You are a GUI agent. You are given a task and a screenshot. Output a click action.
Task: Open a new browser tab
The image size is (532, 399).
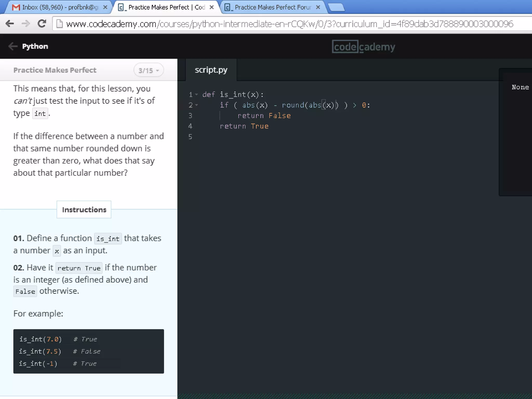[x=336, y=8]
